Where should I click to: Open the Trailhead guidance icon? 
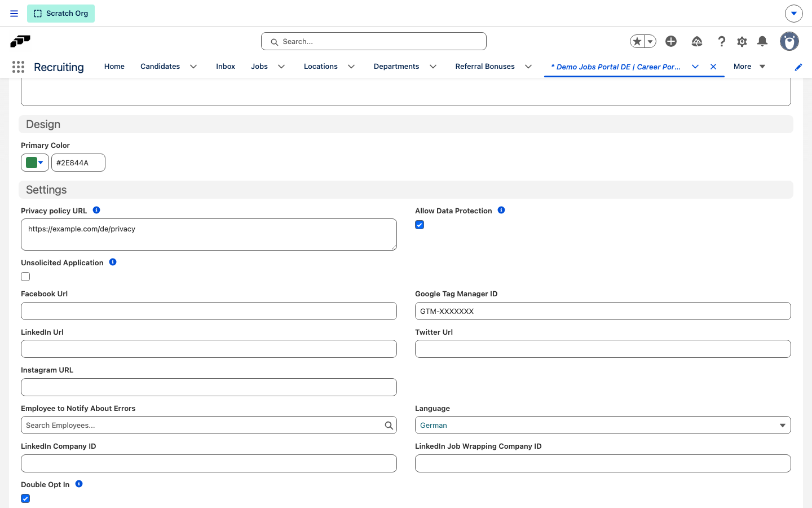697,41
